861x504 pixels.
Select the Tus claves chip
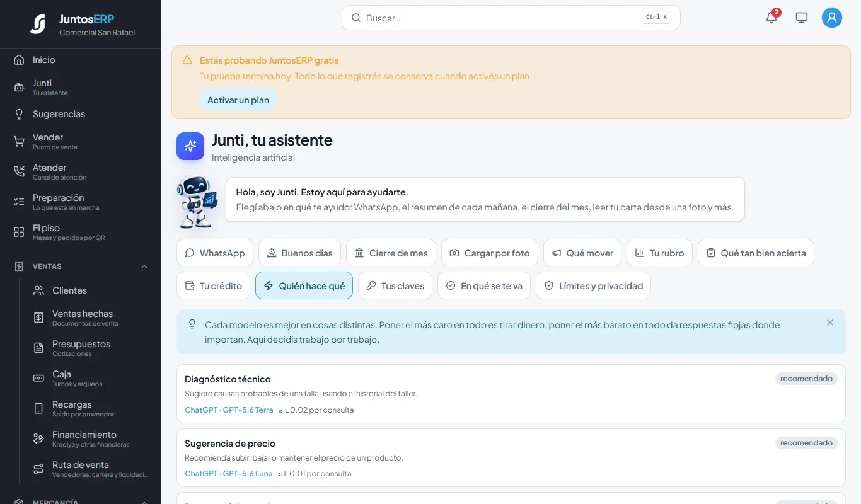395,285
